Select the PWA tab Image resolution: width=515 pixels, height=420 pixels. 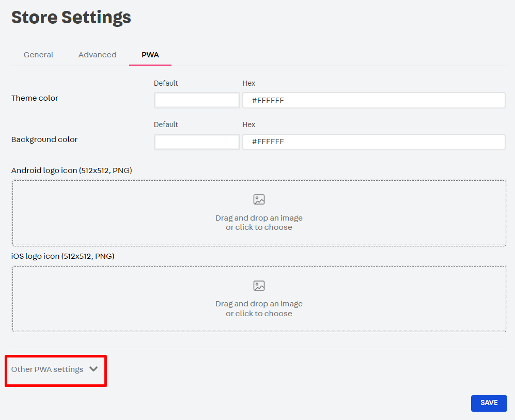[x=150, y=55]
